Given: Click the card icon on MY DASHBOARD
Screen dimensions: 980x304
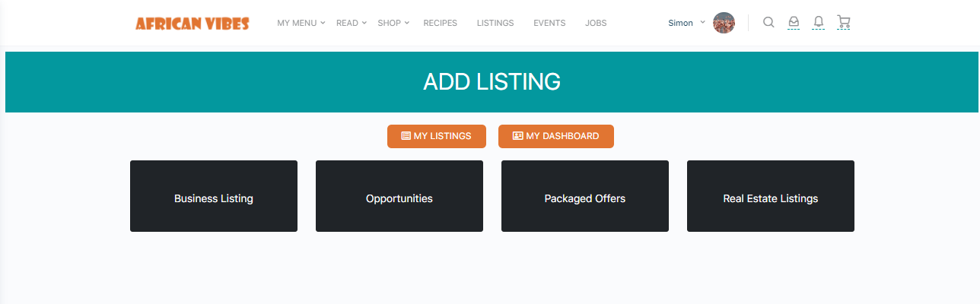Looking at the screenshot, I should pos(517,136).
